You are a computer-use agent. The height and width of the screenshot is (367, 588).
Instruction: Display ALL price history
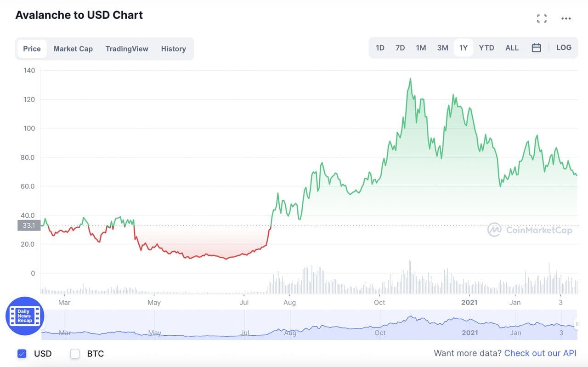point(512,48)
